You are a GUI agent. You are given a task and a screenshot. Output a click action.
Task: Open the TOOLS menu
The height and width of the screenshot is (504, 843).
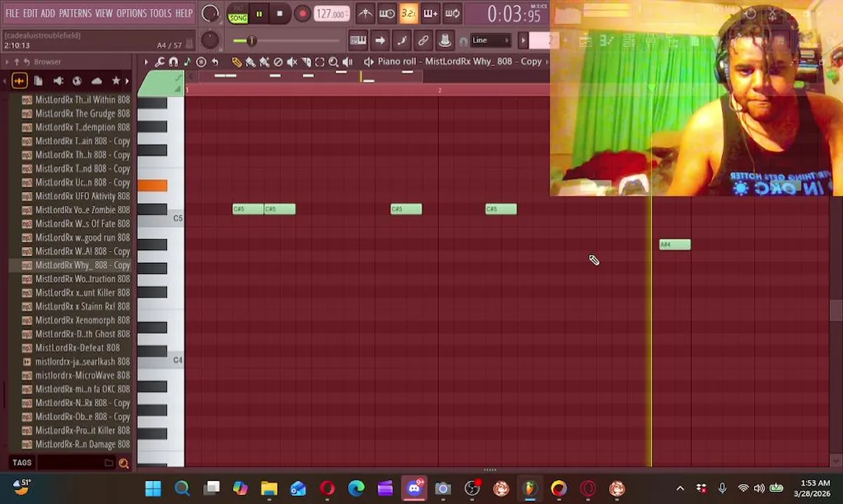pos(160,13)
